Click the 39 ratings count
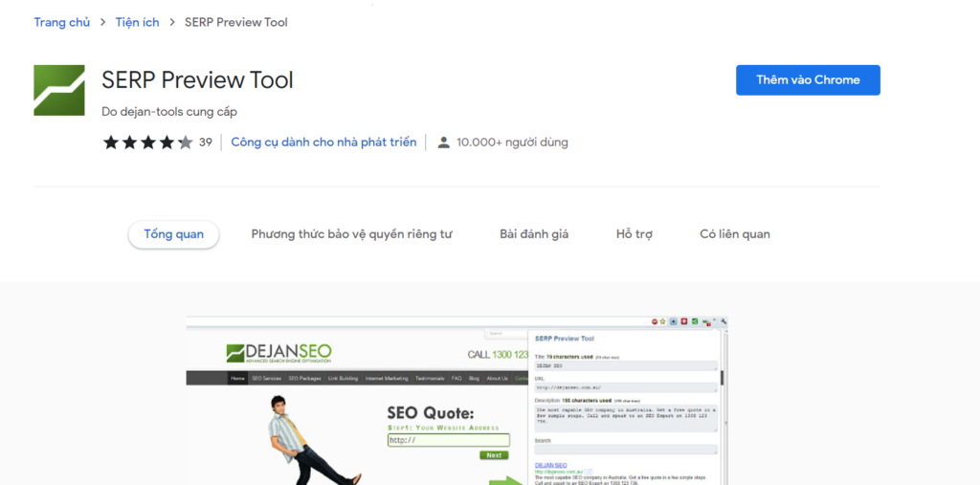This screenshot has height=485, width=980. click(x=206, y=143)
